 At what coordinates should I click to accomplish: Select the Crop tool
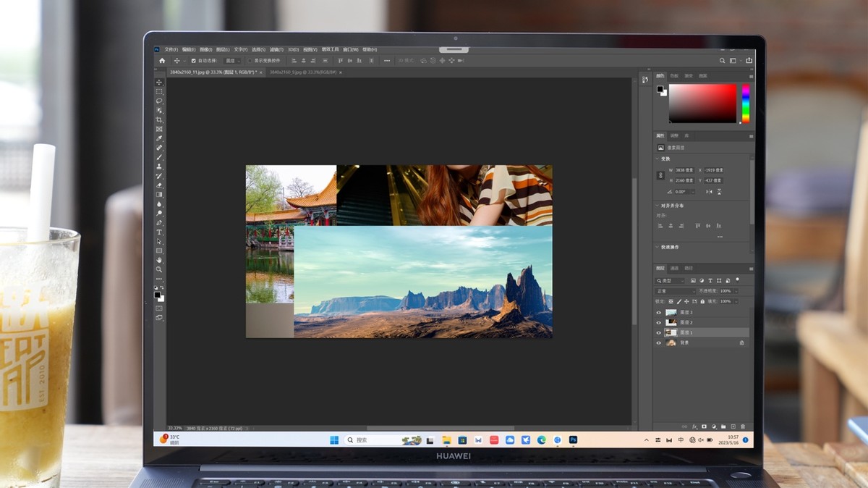pyautogui.click(x=159, y=120)
